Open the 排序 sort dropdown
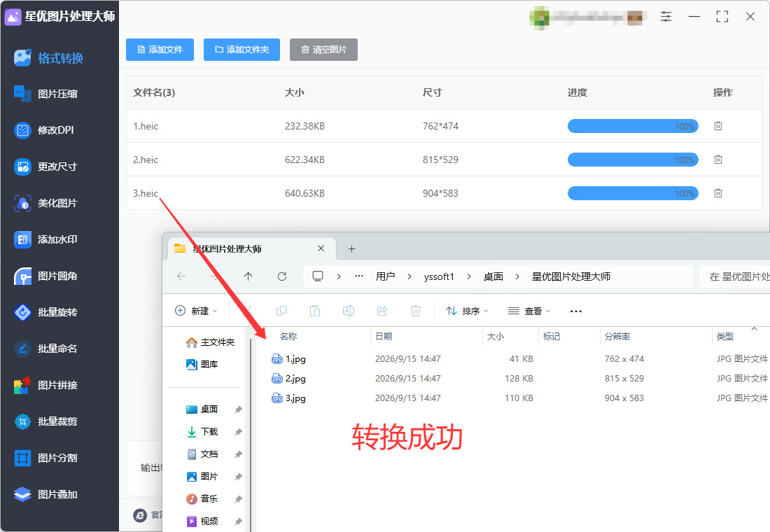This screenshot has width=770, height=532. tap(466, 311)
